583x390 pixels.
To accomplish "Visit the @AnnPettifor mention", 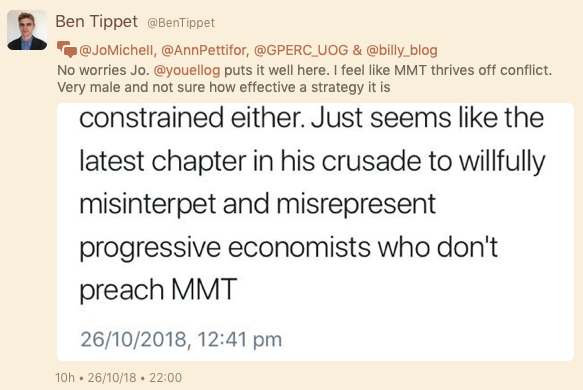I will tap(205, 50).
